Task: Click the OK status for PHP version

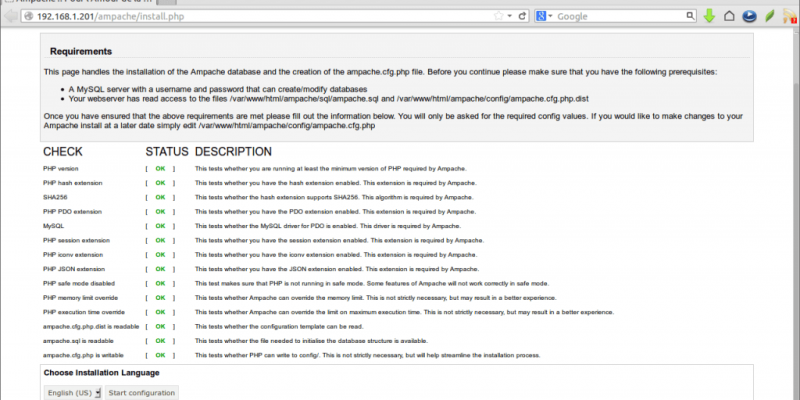Action: tap(160, 168)
